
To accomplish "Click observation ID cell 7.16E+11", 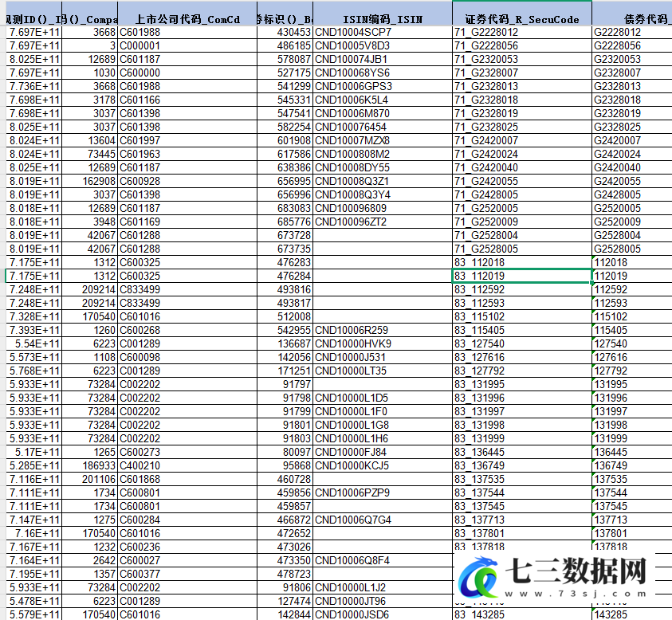I will pos(33,533).
